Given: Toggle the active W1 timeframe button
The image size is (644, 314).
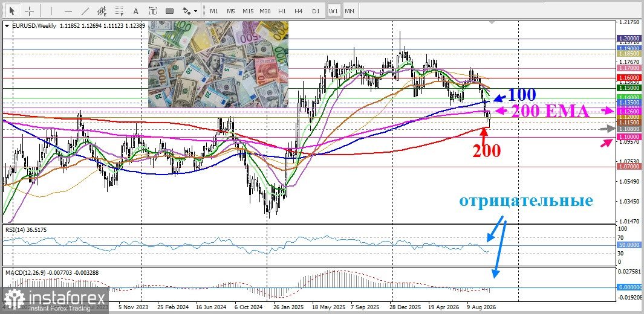Looking at the screenshot, I should [x=333, y=11].
